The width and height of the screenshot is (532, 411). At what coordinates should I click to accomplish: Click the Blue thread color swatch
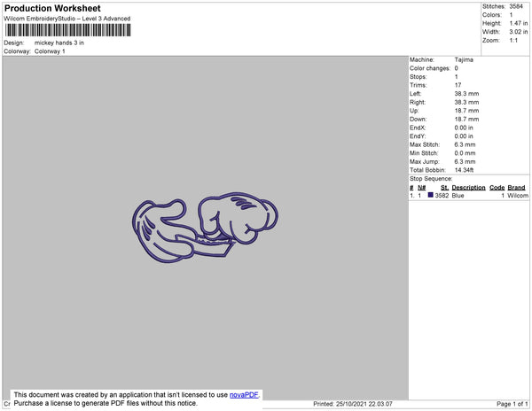[x=431, y=195]
